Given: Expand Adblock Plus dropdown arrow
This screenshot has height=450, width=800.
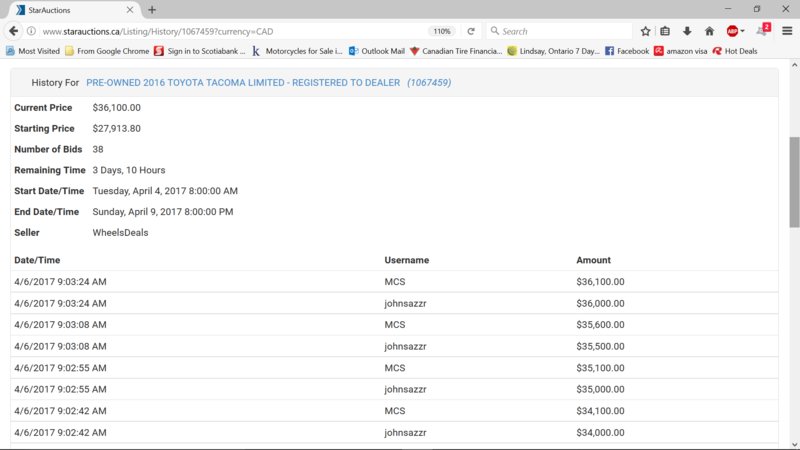Looking at the screenshot, I should [742, 31].
